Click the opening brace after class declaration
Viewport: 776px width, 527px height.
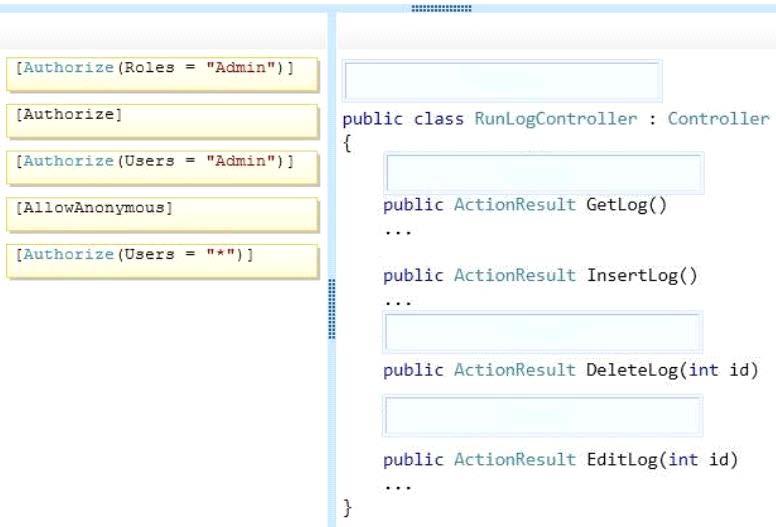(x=347, y=144)
